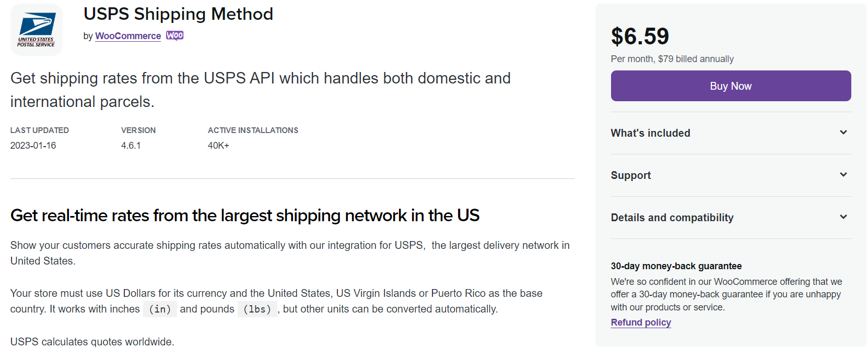The image size is (868, 348).
Task: Open the WooCommerce developer page link
Action: pyautogui.click(x=128, y=36)
